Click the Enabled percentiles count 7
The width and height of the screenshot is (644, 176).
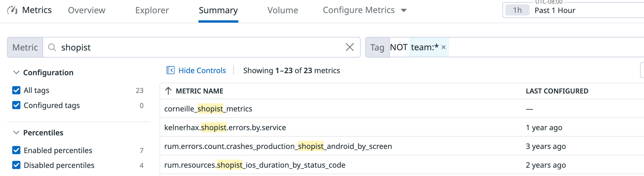coord(142,150)
